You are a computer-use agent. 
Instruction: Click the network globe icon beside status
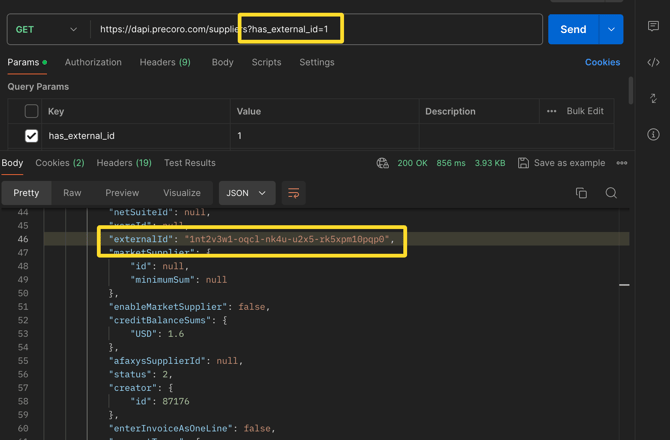click(382, 163)
